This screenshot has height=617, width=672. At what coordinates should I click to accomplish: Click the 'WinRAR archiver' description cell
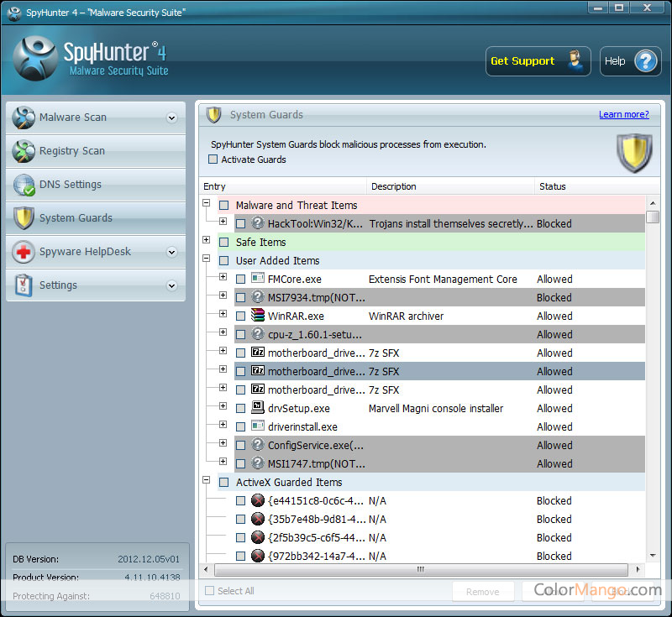(x=406, y=316)
